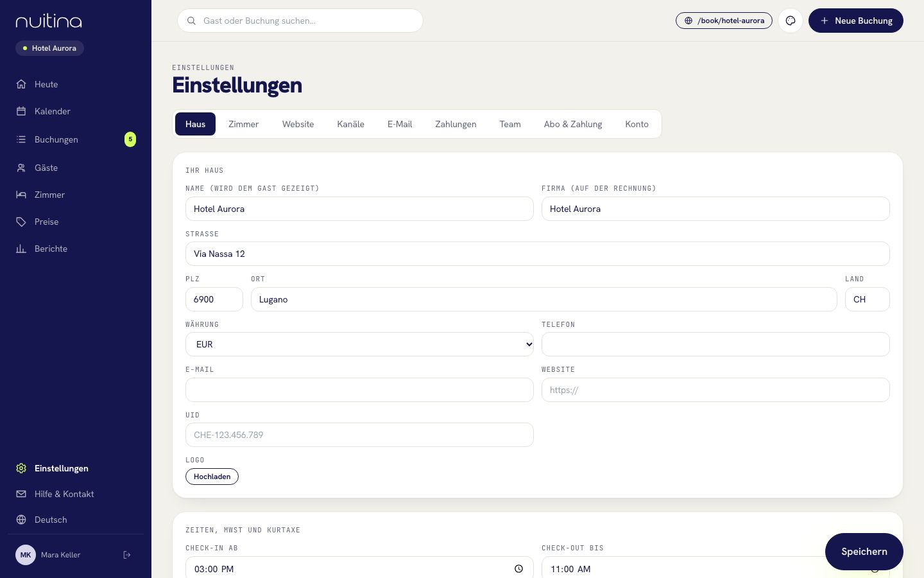The width and height of the screenshot is (924, 578).
Task: Click the Buchungen list icon
Action: point(21,139)
